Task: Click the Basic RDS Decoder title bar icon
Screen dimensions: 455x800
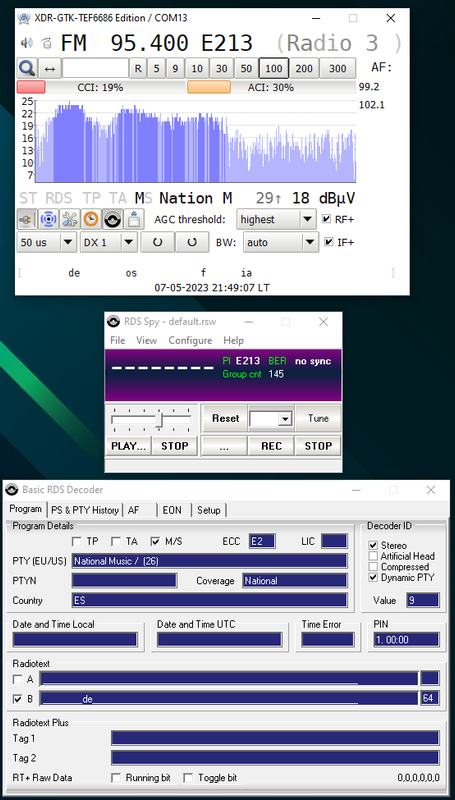Action: click(x=12, y=490)
